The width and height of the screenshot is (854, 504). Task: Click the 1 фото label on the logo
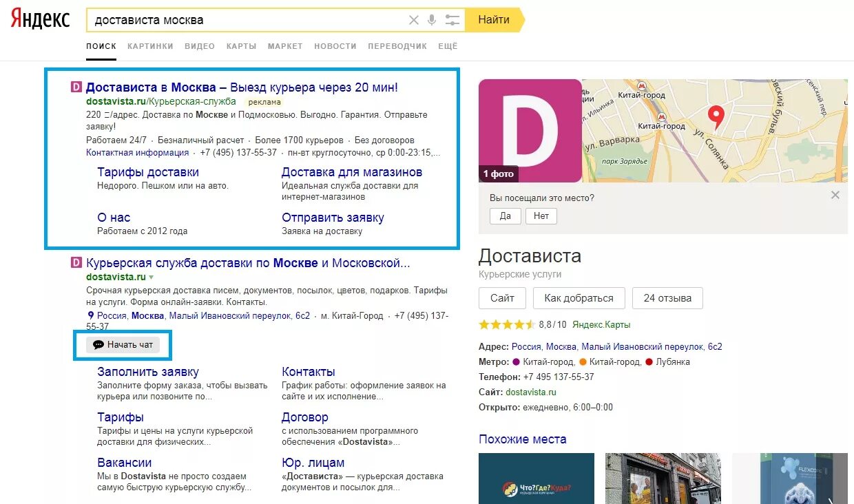coord(499,174)
